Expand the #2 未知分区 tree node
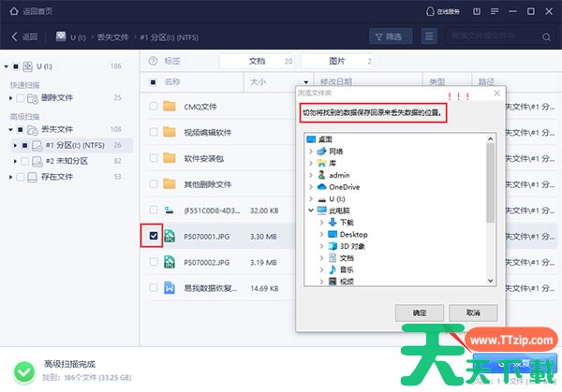This screenshot has width=562, height=392. [15, 161]
